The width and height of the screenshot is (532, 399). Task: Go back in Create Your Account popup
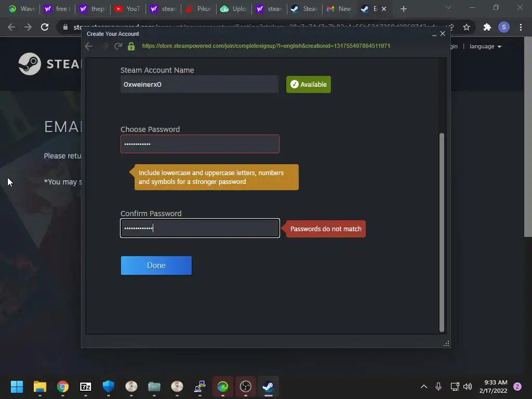point(89,46)
